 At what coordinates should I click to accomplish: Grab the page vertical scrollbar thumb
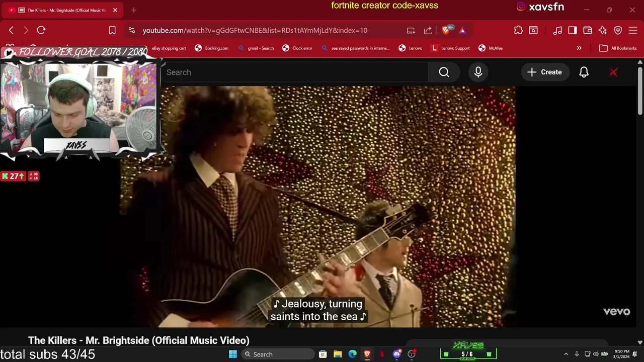[x=639, y=91]
